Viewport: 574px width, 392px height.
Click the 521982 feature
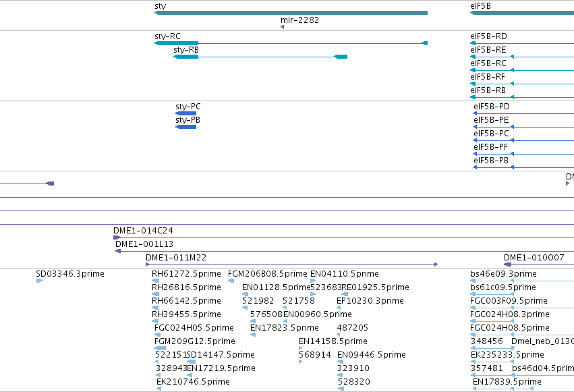pyautogui.click(x=245, y=308)
